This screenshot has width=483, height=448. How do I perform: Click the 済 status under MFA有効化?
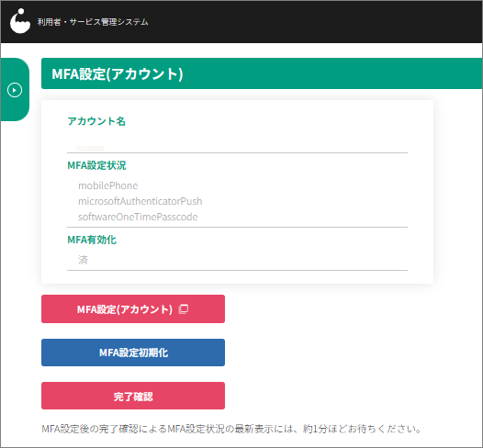[83, 260]
